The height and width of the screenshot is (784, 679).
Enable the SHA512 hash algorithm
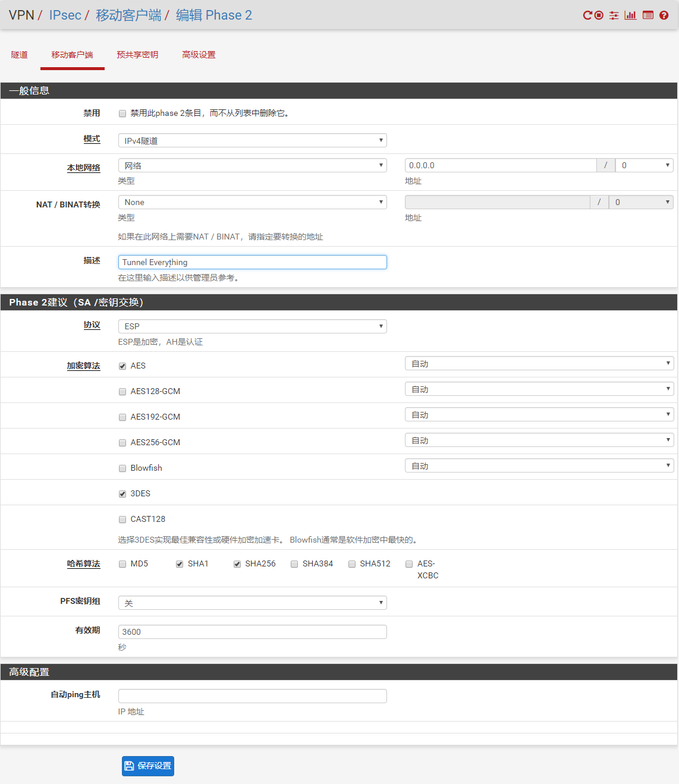click(351, 563)
